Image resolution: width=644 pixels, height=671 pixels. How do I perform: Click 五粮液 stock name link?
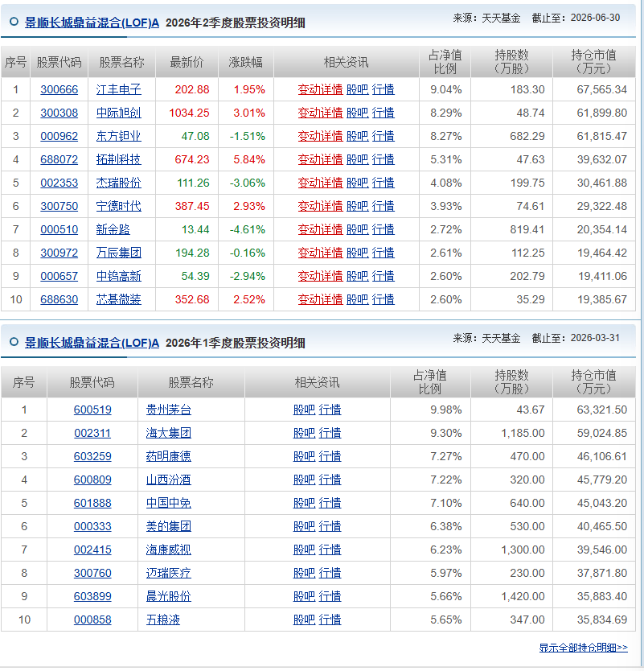click(163, 620)
